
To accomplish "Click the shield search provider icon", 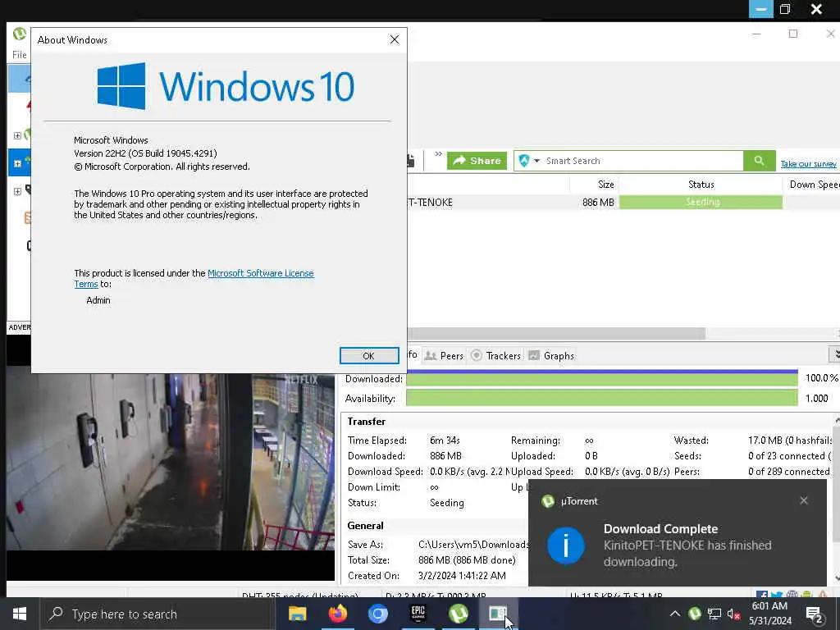I will pyautogui.click(x=524, y=161).
